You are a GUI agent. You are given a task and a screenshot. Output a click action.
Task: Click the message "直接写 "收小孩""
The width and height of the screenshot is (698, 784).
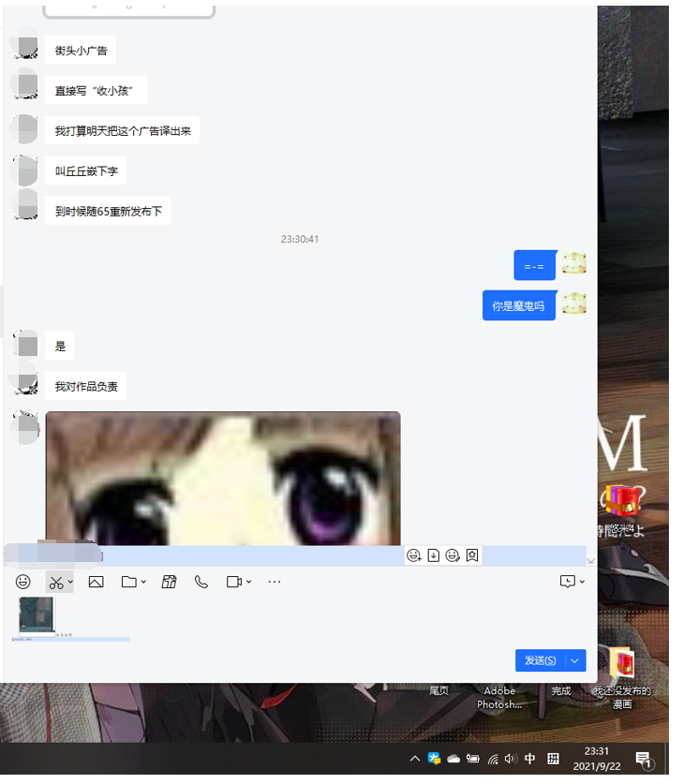pos(96,91)
